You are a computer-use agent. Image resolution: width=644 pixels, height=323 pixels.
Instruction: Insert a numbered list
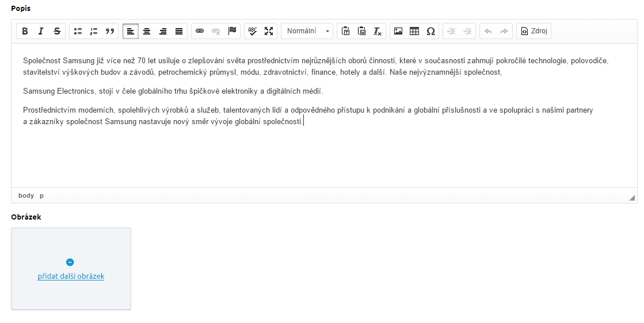(x=94, y=31)
